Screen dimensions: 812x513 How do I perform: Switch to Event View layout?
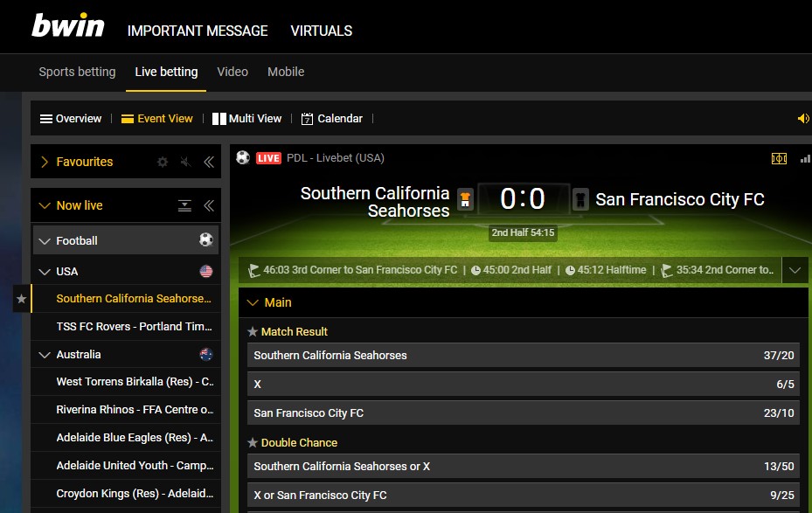click(157, 119)
